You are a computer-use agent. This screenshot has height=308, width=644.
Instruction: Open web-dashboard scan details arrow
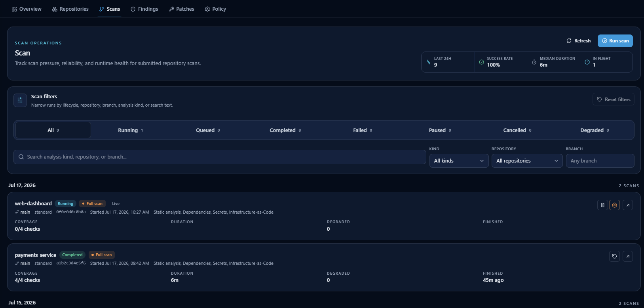[628, 205]
